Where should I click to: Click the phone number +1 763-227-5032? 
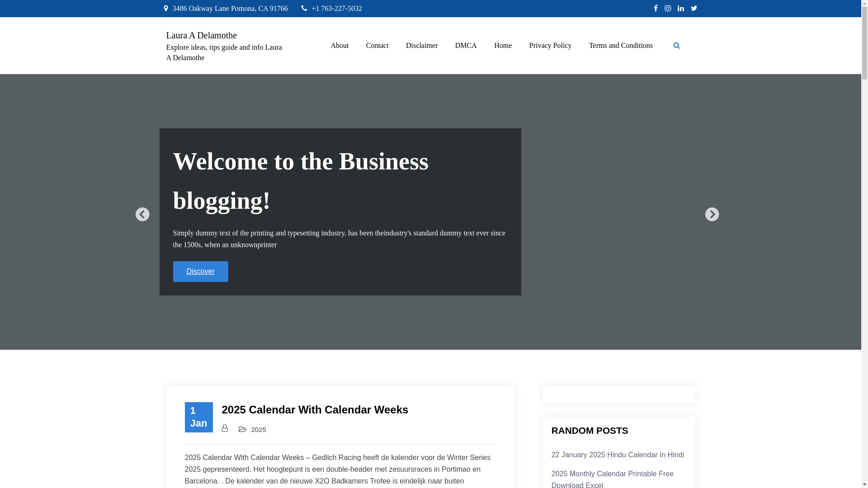coord(337,9)
